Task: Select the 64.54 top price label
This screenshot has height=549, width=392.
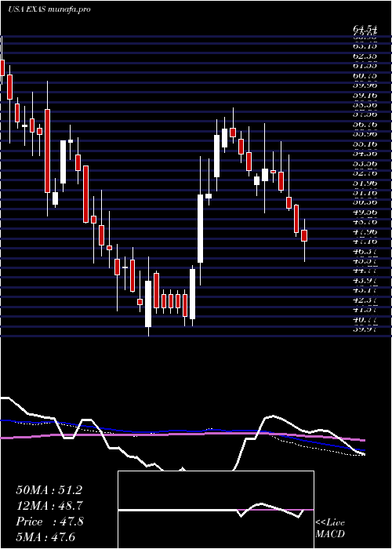Action: pos(365,30)
